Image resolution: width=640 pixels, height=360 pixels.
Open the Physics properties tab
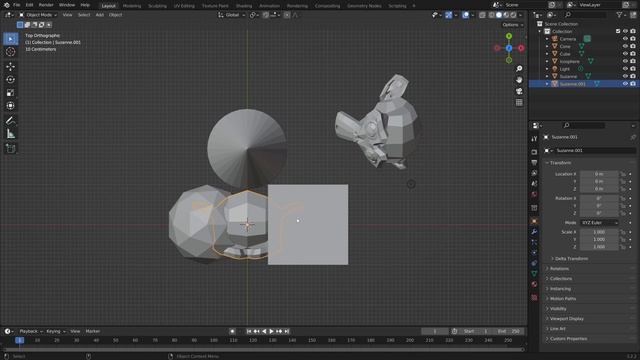[x=534, y=253]
